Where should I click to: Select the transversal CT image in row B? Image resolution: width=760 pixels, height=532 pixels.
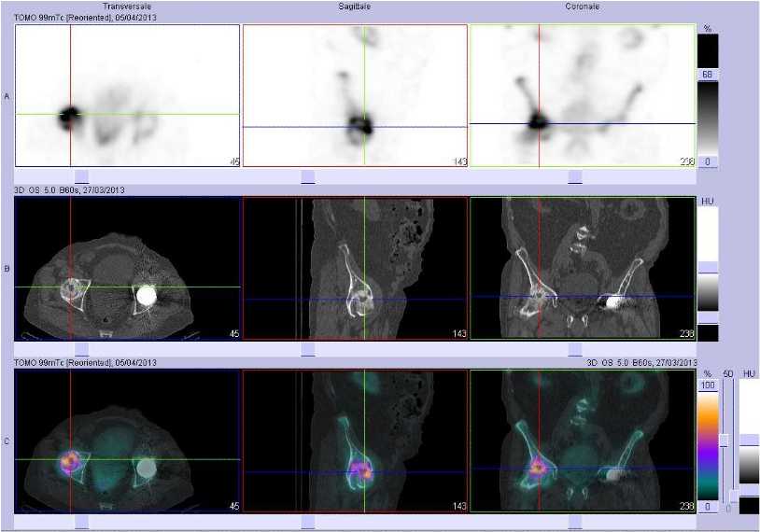[128, 268]
